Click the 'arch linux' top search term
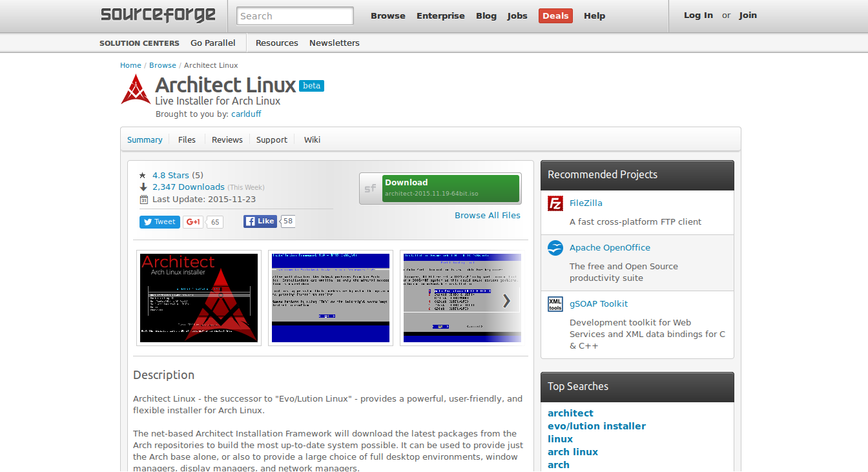 coord(573,452)
